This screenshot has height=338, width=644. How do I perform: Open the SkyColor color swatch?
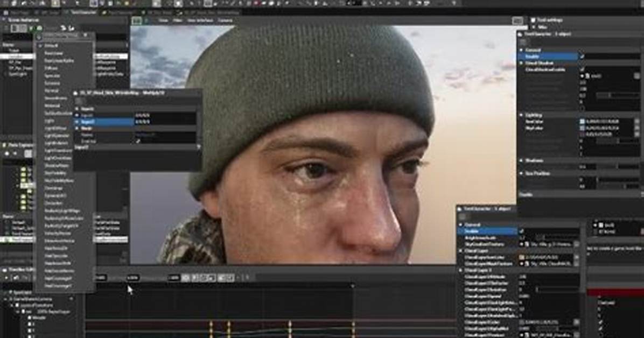tap(582, 128)
